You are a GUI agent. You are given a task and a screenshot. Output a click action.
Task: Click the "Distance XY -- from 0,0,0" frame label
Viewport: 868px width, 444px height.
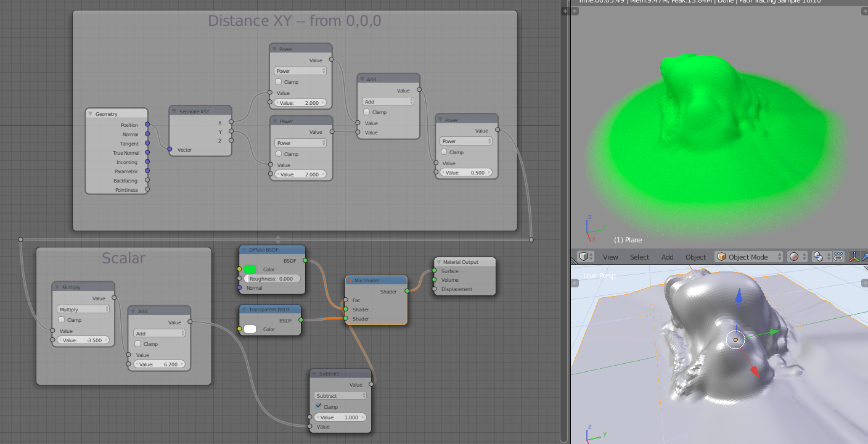tap(295, 21)
